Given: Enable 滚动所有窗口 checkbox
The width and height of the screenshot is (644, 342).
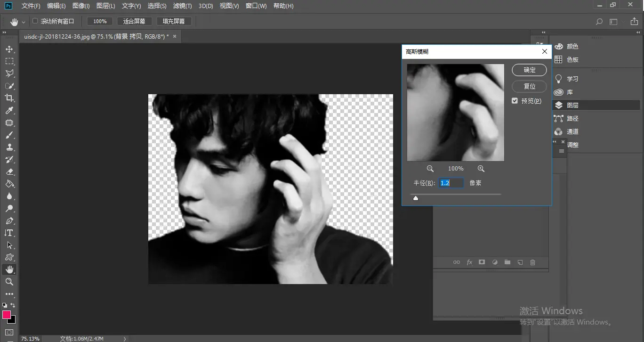Looking at the screenshot, I should 35,21.
